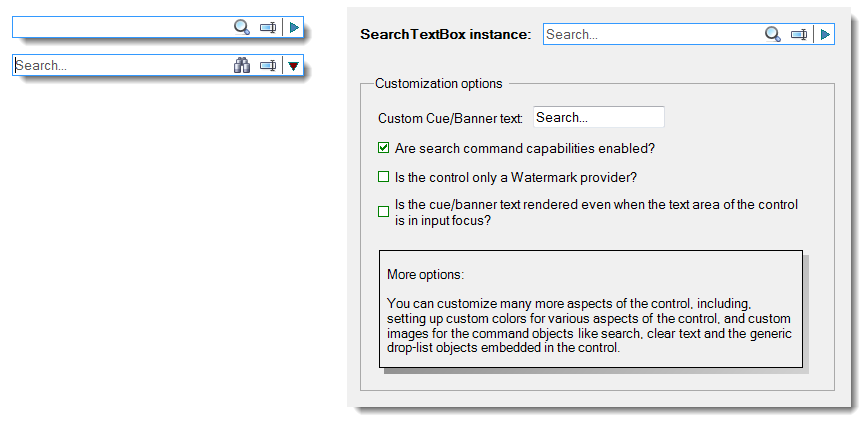The image size is (866, 422).
Task: Click the SearchTextBox instance label
Action: (x=446, y=34)
